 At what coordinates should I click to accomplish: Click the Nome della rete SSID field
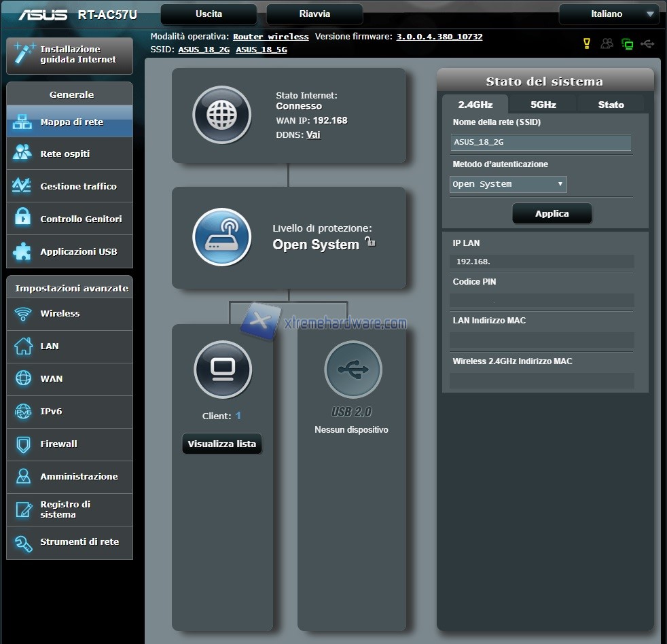541,143
